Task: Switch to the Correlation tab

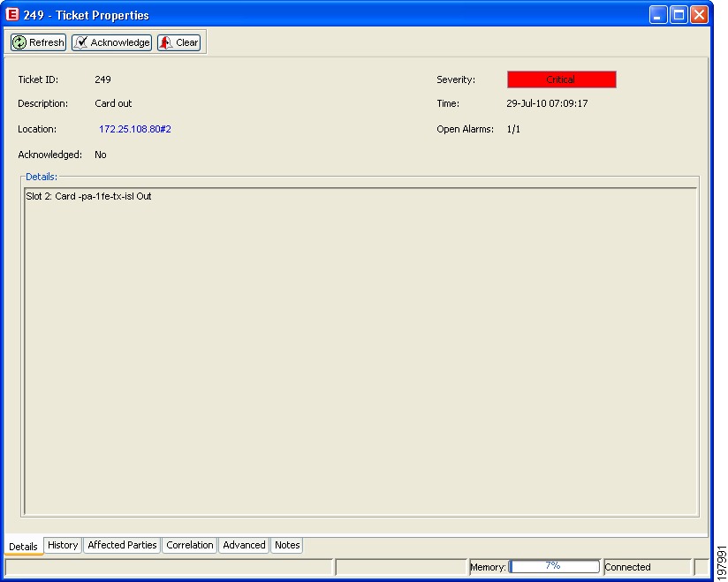Action: pyautogui.click(x=189, y=545)
